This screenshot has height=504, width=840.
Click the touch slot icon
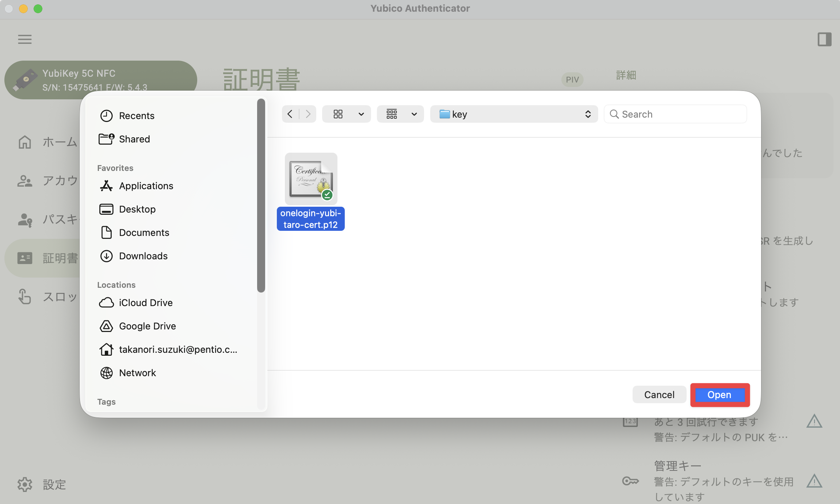(x=25, y=297)
